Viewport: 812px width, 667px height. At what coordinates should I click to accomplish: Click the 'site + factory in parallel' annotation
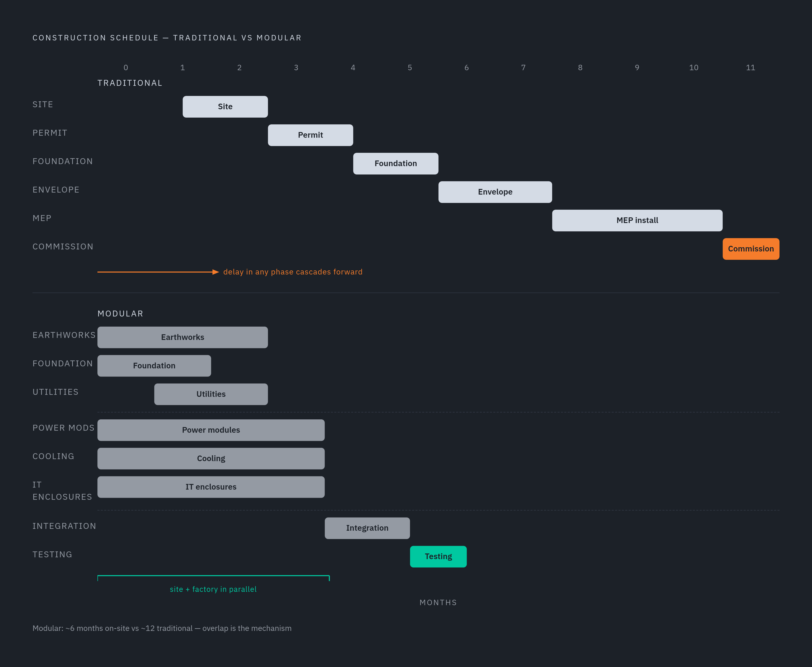tap(213, 589)
